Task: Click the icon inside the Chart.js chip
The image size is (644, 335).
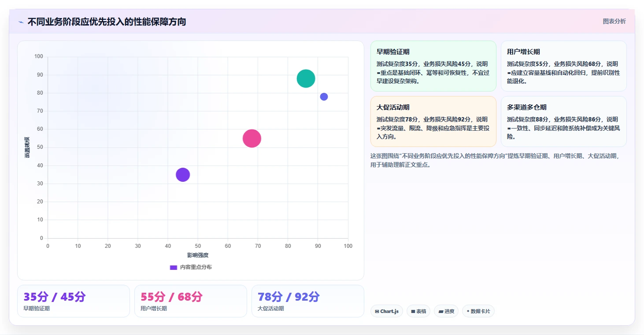Action: pos(377,312)
